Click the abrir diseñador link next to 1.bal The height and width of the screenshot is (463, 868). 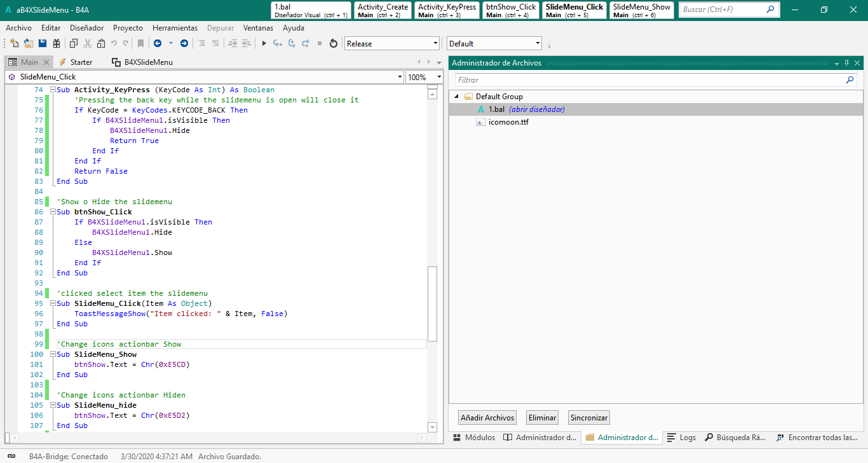[x=536, y=109]
